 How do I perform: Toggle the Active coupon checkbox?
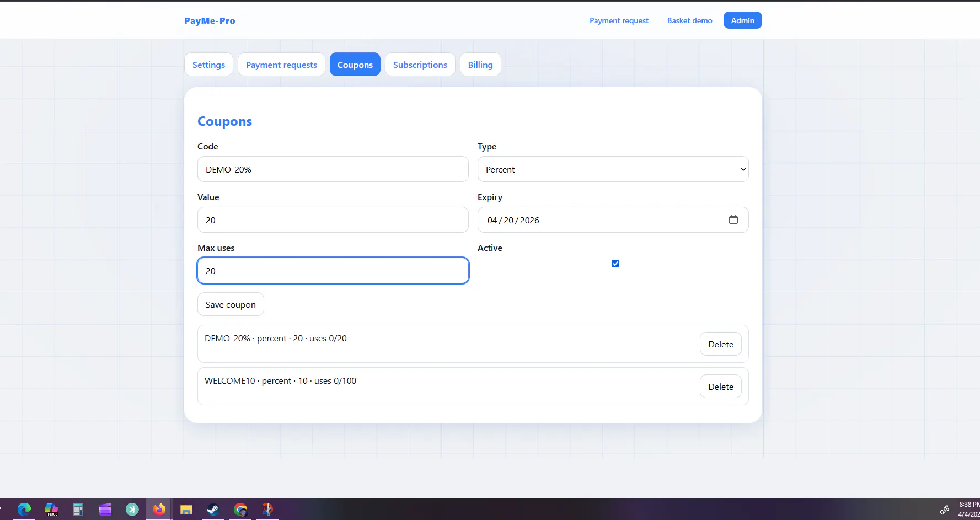pyautogui.click(x=615, y=264)
